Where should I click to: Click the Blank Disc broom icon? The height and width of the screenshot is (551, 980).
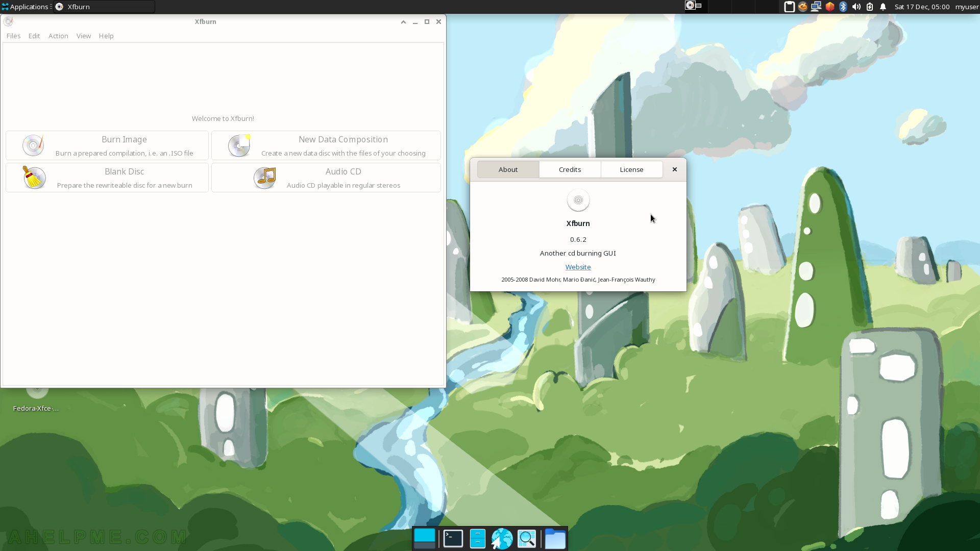(34, 178)
